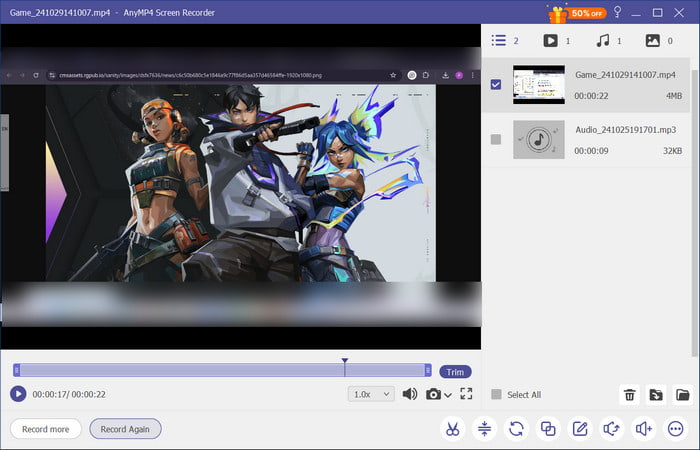Viewport: 700px width, 450px height.
Task: Open the 1.0x playback speed dropdown
Action: click(x=371, y=394)
